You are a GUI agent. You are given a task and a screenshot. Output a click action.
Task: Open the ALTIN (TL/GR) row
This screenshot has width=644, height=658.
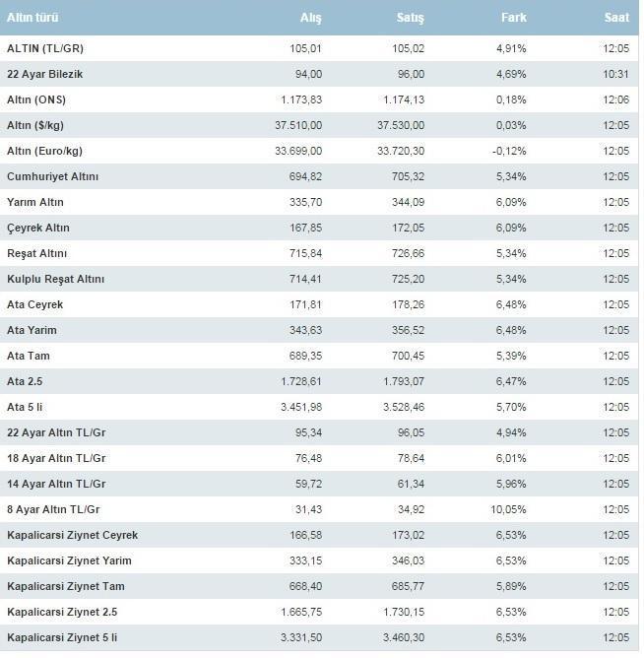point(45,48)
